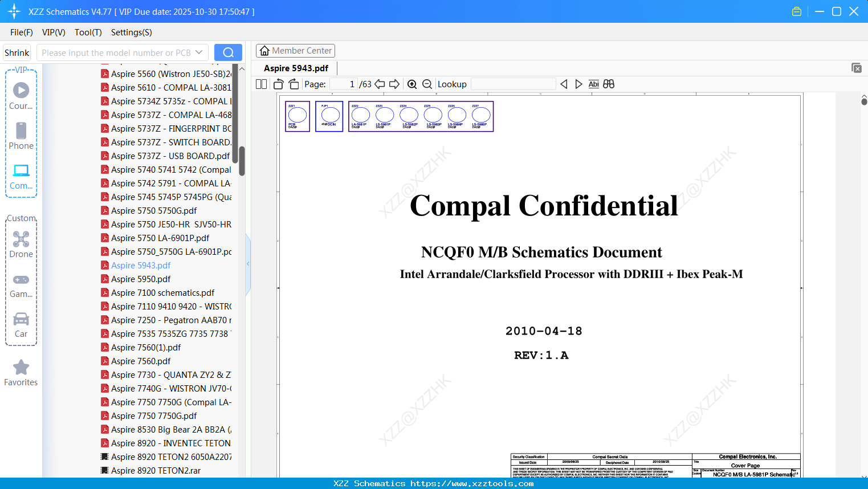The image size is (868, 489).
Task: Expand the model number dropdown arrow
Action: tap(199, 52)
